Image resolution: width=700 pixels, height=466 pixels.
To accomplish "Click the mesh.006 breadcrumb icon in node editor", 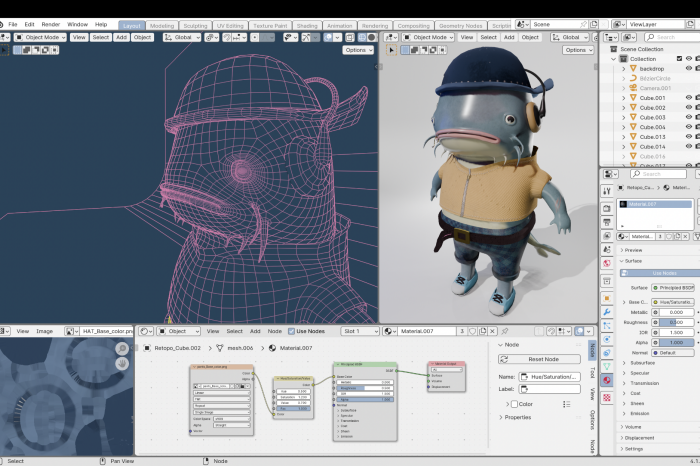I will tap(220, 348).
